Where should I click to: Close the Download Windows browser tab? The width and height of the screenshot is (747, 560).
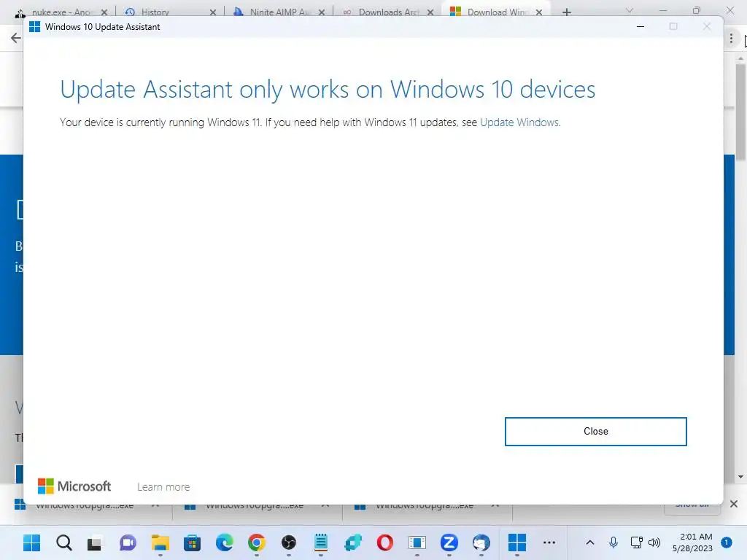click(539, 12)
